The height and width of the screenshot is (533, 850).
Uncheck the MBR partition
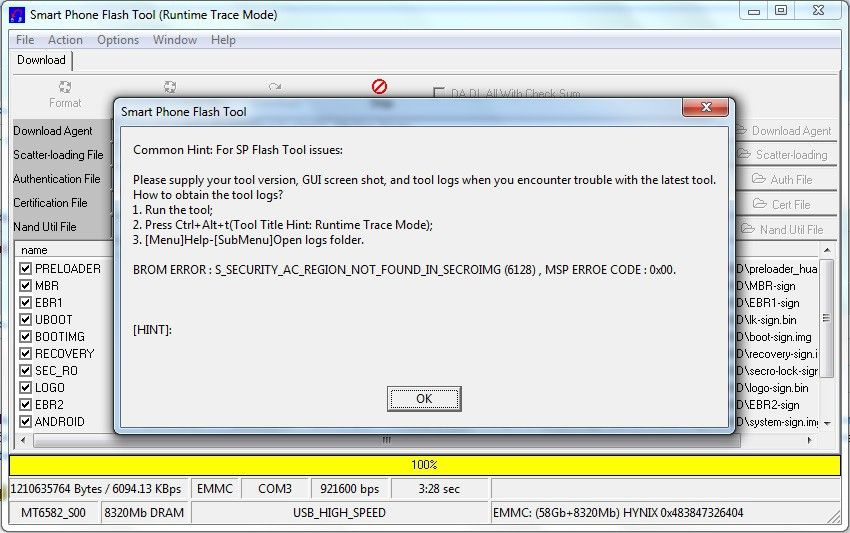coord(25,285)
